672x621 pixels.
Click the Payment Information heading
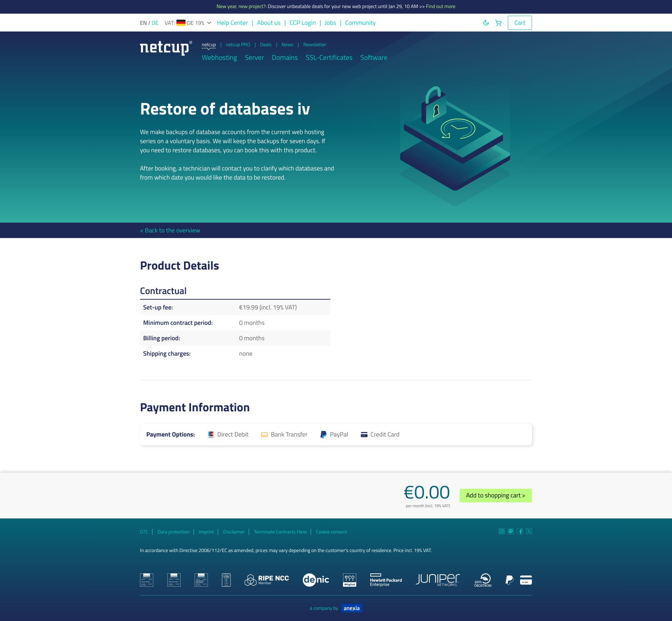pos(195,407)
